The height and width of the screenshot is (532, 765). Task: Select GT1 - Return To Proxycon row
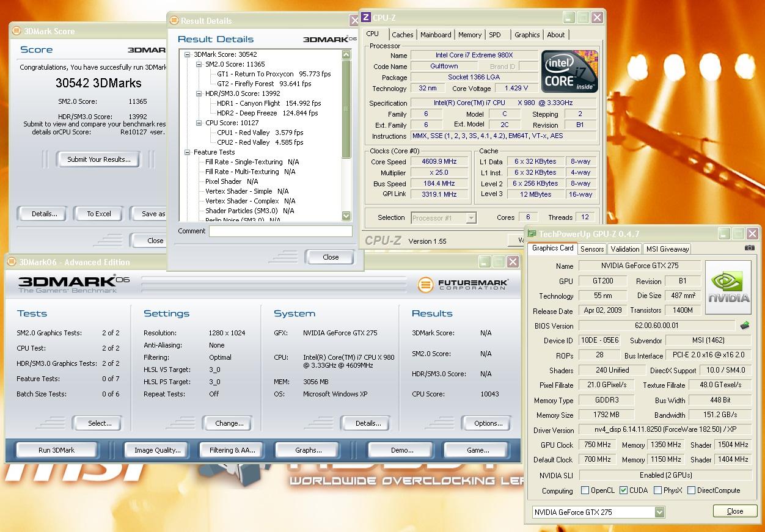pyautogui.click(x=274, y=74)
